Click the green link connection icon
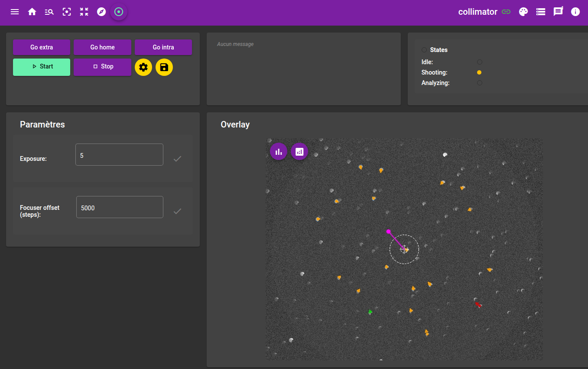 point(506,12)
